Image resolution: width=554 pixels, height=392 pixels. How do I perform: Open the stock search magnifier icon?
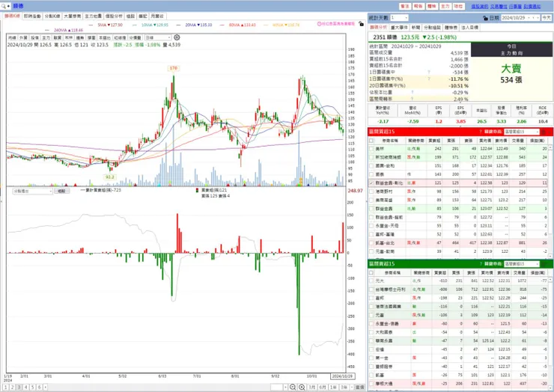click(3, 6)
